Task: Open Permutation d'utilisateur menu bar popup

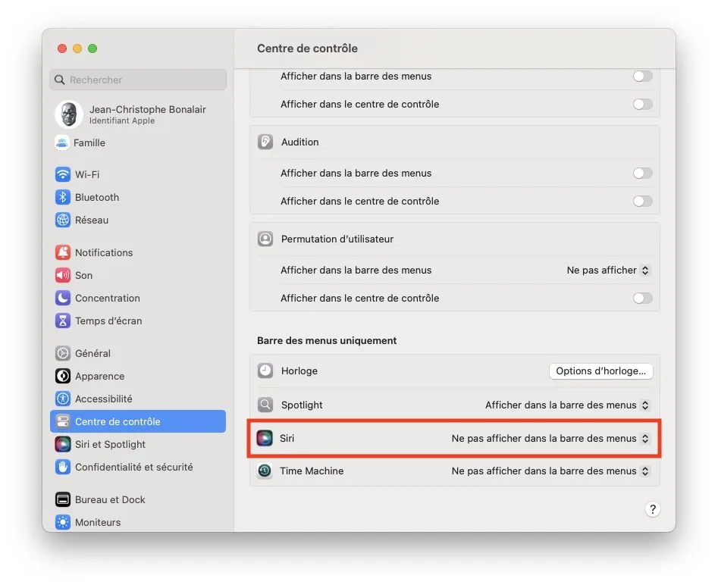Action: click(x=608, y=271)
